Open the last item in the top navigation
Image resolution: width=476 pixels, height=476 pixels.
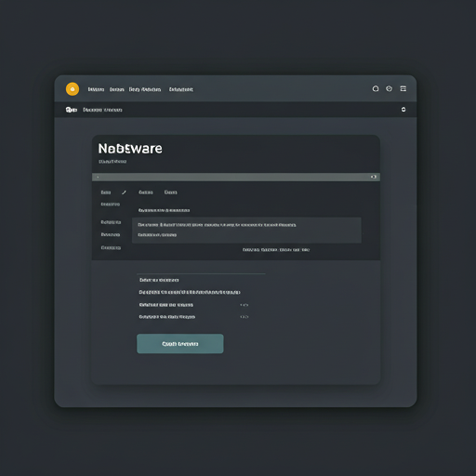181,89
